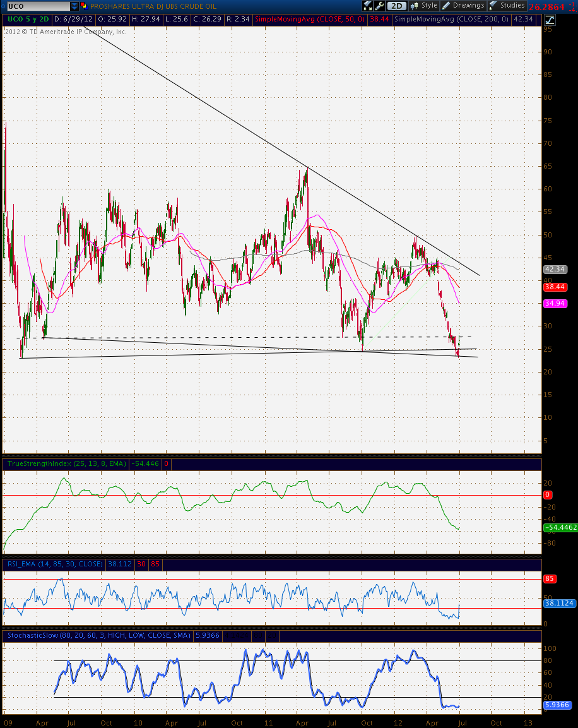Click the '10' year label on time axis
Image resolution: width=578 pixels, height=728 pixels.
point(138,723)
